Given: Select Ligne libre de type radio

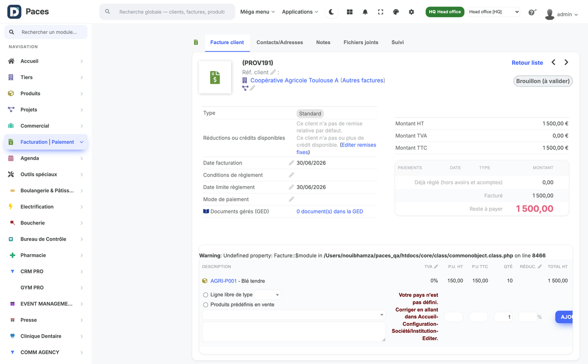Looking at the screenshot, I should click(x=206, y=295).
